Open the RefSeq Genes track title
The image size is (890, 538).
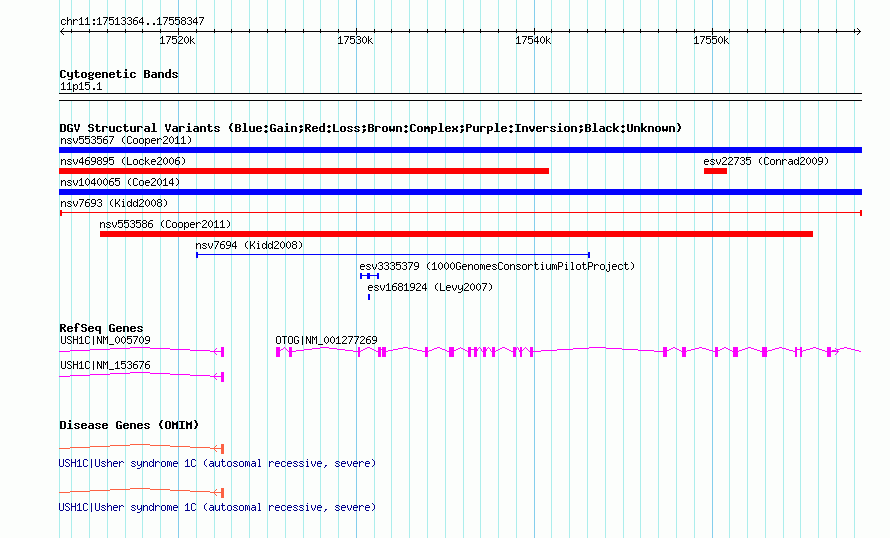pos(101,328)
